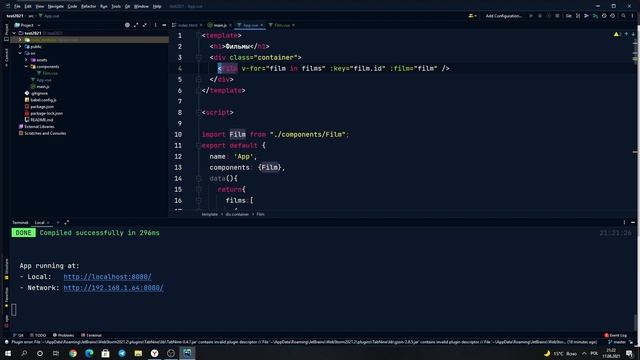Expand the public folder
This screenshot has height=360, width=640.
20,47
